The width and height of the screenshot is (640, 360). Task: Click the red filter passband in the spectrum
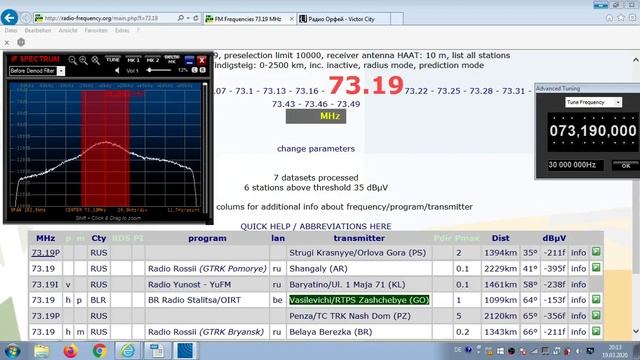[105, 148]
